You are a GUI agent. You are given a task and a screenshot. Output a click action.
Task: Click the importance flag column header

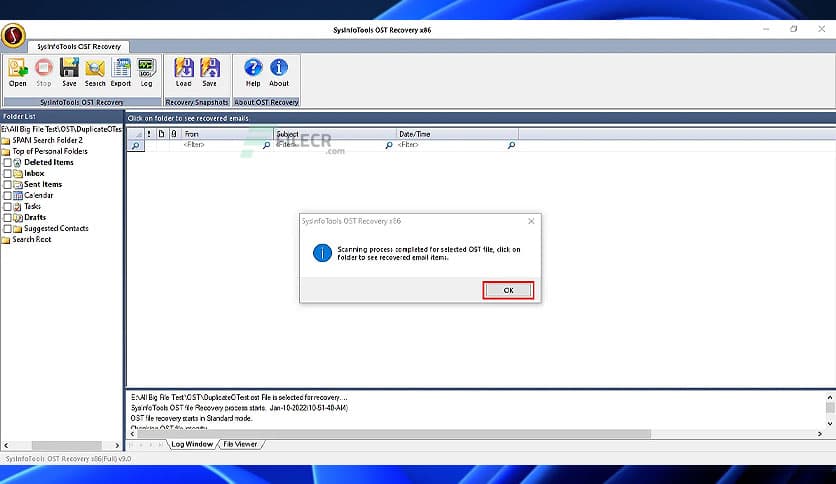click(149, 134)
